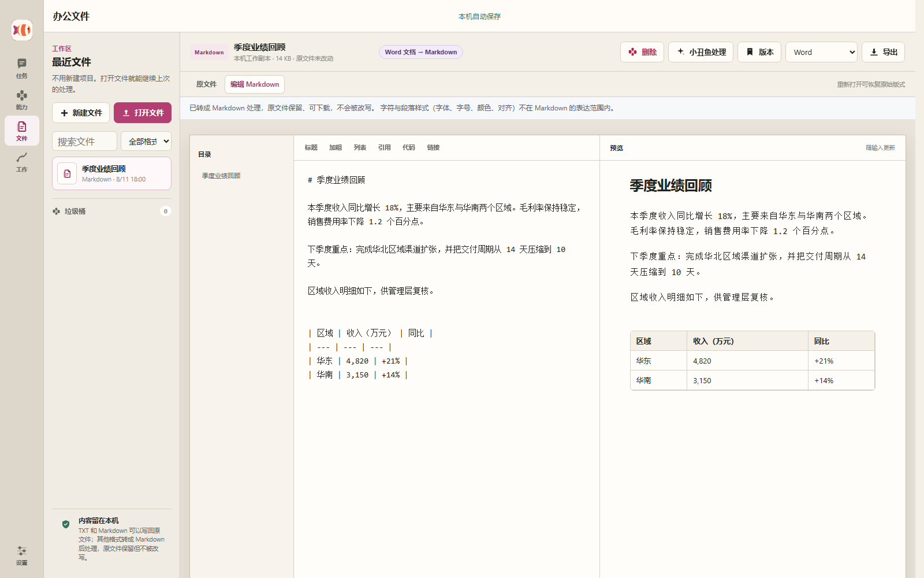The width and height of the screenshot is (924, 578).
Task: Select the 文件 sidebar section
Action: click(22, 131)
